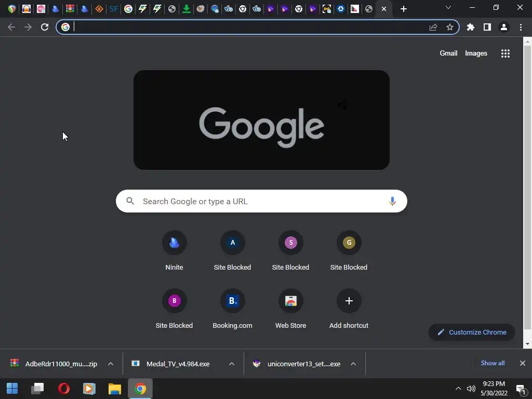Open the volume speaker control

[471, 389]
